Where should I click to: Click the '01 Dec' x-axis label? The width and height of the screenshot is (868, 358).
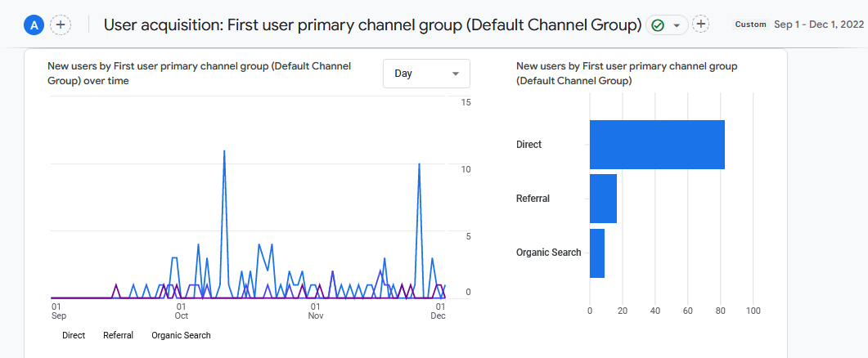click(438, 311)
